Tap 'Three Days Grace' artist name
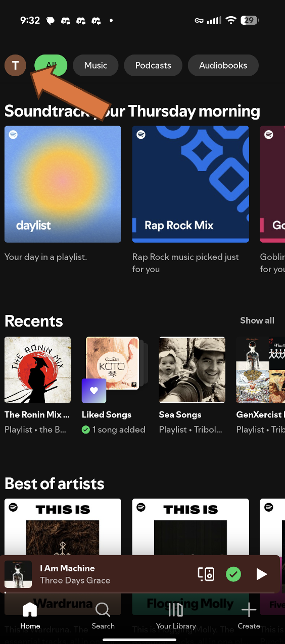The height and width of the screenshot is (644, 285). [x=75, y=580]
